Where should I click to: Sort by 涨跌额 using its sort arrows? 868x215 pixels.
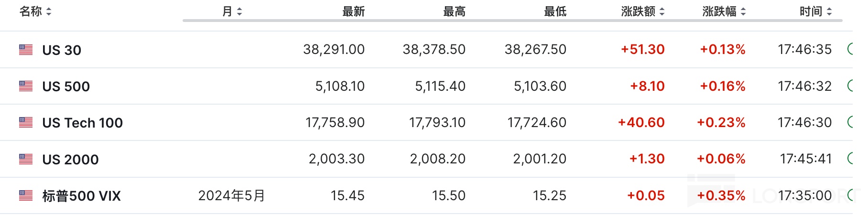coord(662,11)
